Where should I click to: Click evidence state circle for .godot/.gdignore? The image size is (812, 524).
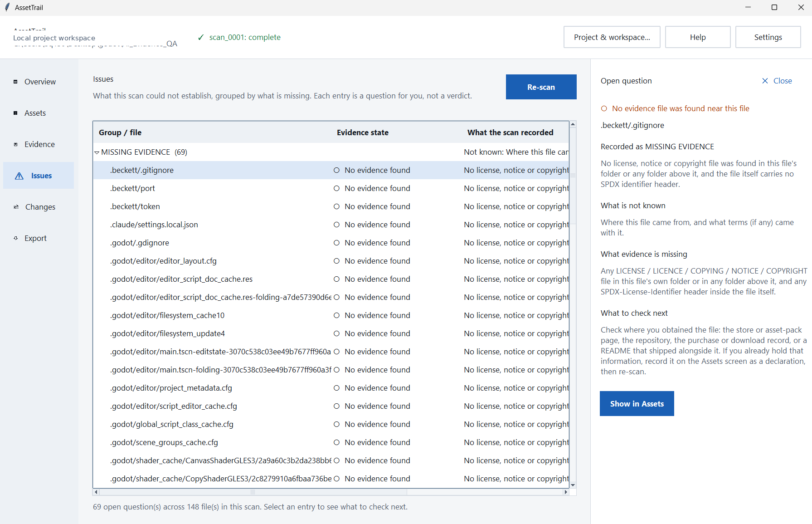tap(336, 243)
